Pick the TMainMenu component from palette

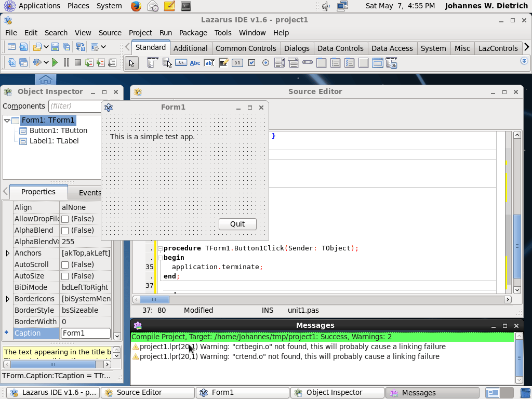coord(153,63)
